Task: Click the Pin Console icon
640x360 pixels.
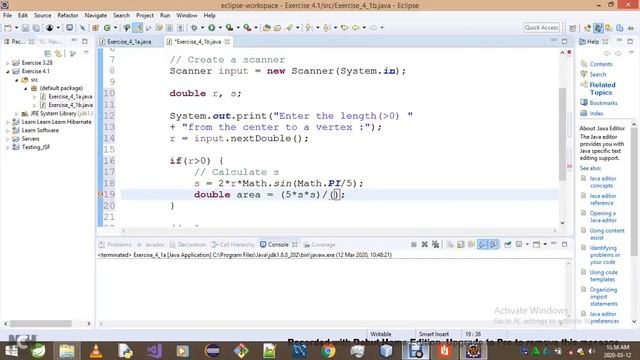Action: [x=507, y=244]
